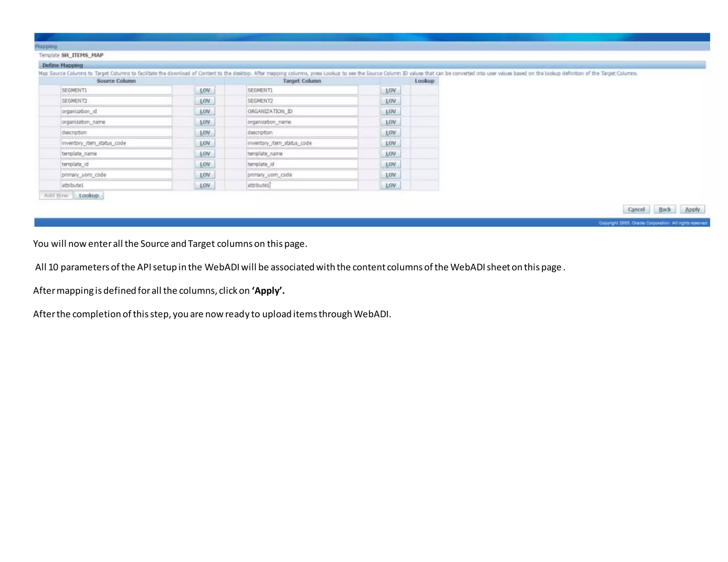Screen dimensions: 728x562
Task: Focus the target attribute1 input field
Action: click(302, 185)
